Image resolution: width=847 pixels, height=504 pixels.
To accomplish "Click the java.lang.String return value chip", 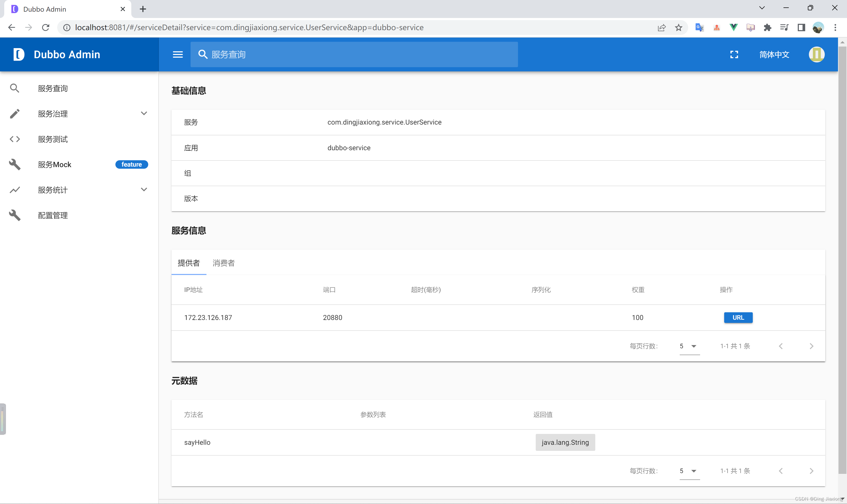I will (x=565, y=443).
